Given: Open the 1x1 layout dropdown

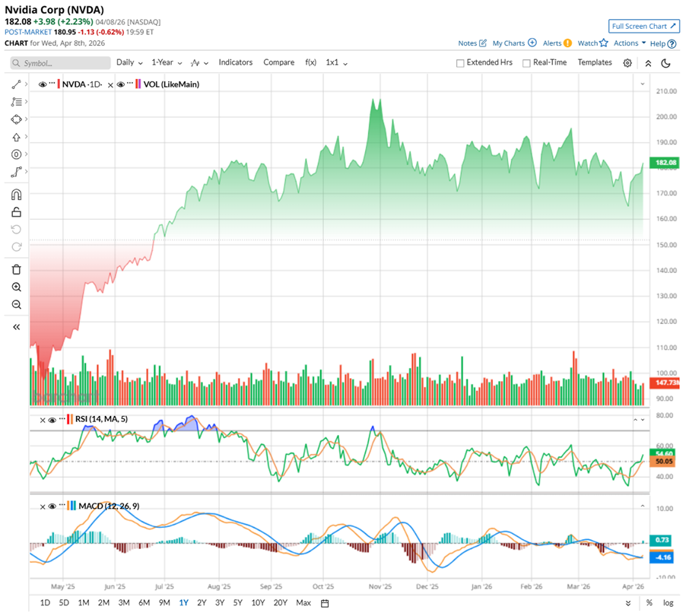Looking at the screenshot, I should pos(336,62).
